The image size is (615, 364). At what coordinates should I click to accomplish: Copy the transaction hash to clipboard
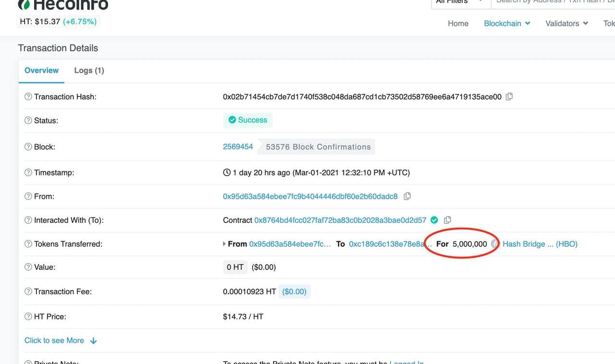(x=509, y=97)
